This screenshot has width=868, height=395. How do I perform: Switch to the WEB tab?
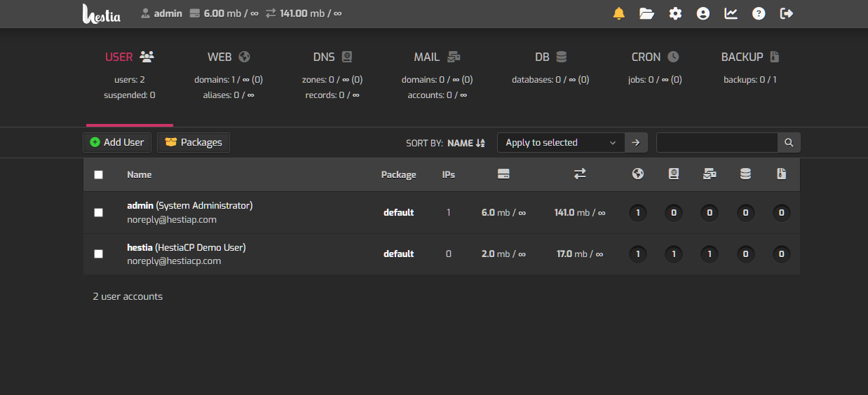point(229,57)
